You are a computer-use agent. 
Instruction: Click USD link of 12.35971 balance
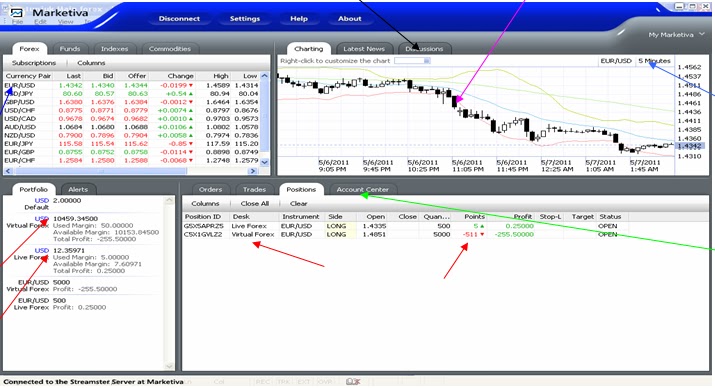(x=41, y=251)
